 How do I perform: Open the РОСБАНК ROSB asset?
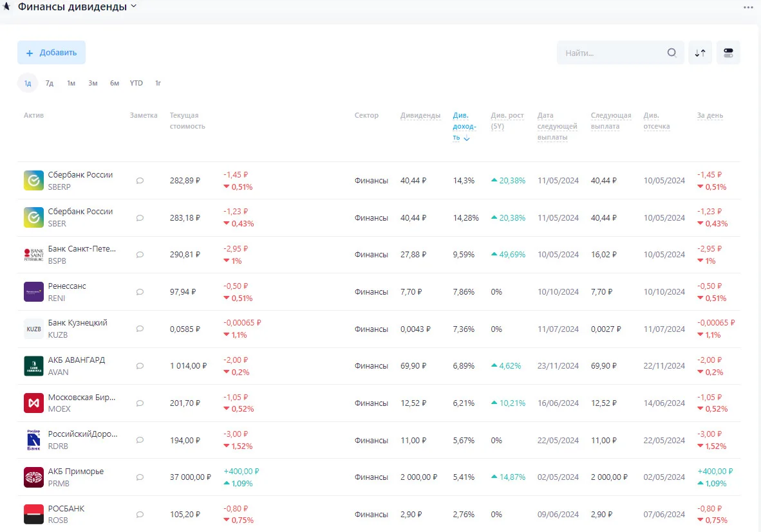tap(66, 514)
